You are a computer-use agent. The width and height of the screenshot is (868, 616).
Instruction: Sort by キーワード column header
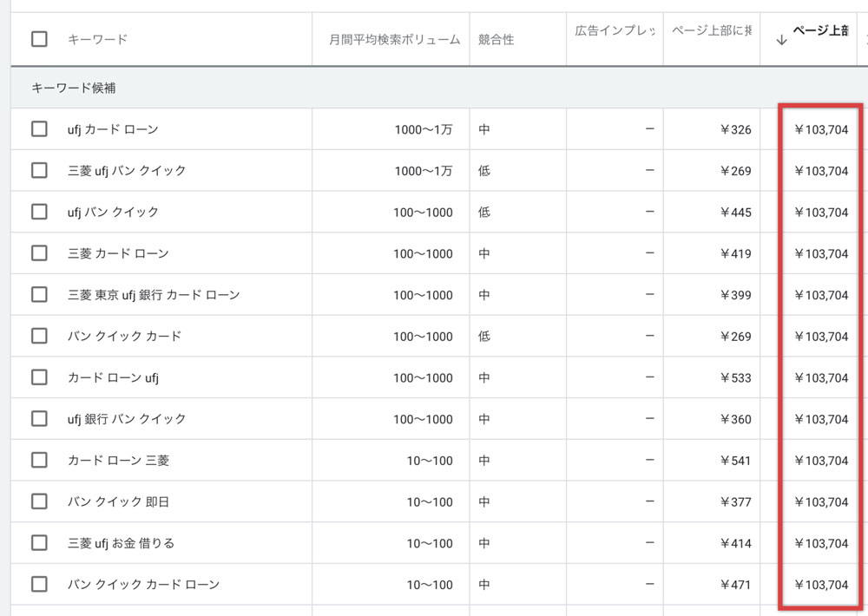pyautogui.click(x=97, y=39)
